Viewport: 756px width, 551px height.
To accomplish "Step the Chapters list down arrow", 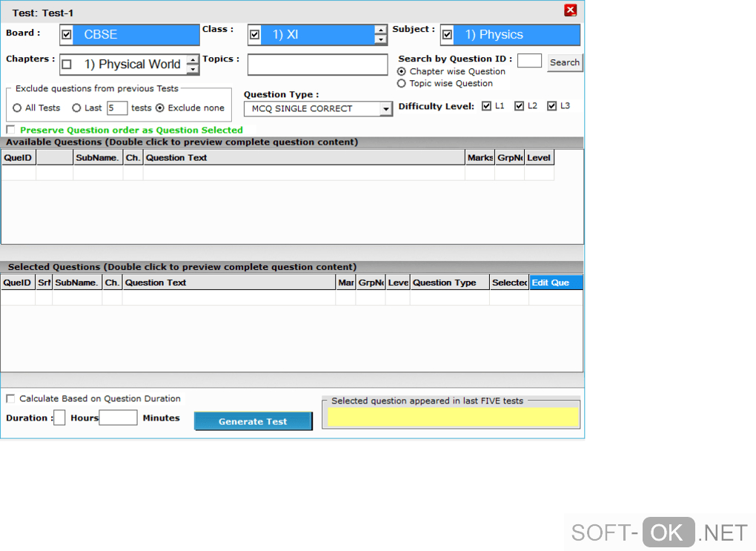I will (x=193, y=69).
